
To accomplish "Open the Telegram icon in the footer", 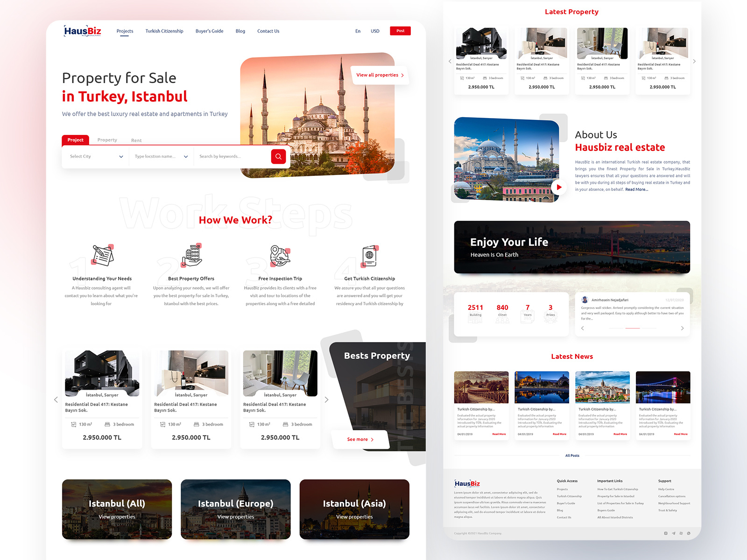I will pos(673,533).
